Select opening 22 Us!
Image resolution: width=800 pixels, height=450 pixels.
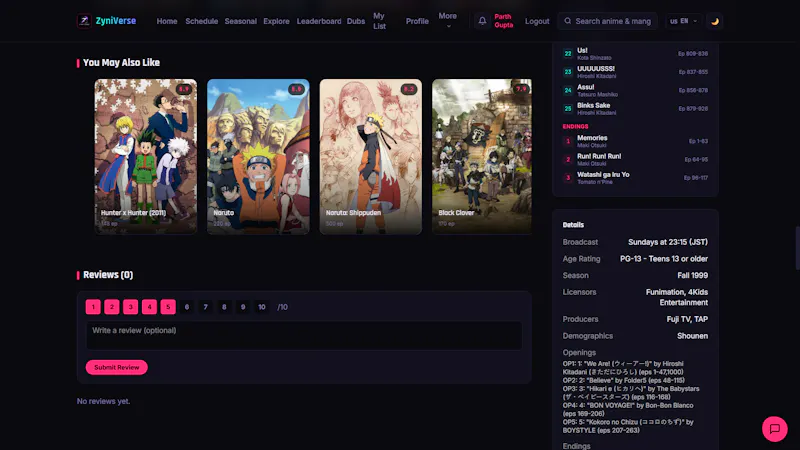[635, 54]
